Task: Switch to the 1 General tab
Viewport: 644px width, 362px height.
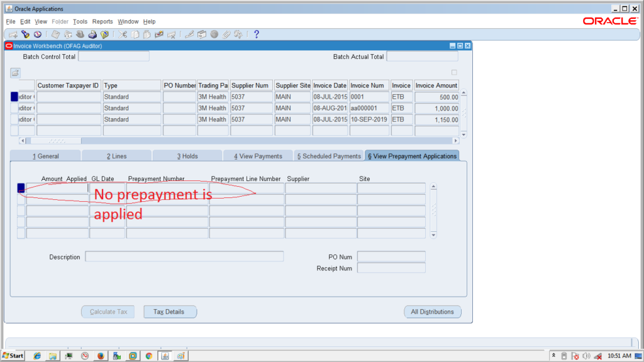Action: click(45, 156)
